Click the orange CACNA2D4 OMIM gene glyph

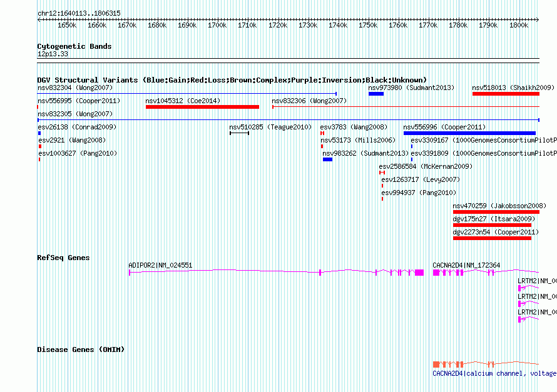pos(486,364)
